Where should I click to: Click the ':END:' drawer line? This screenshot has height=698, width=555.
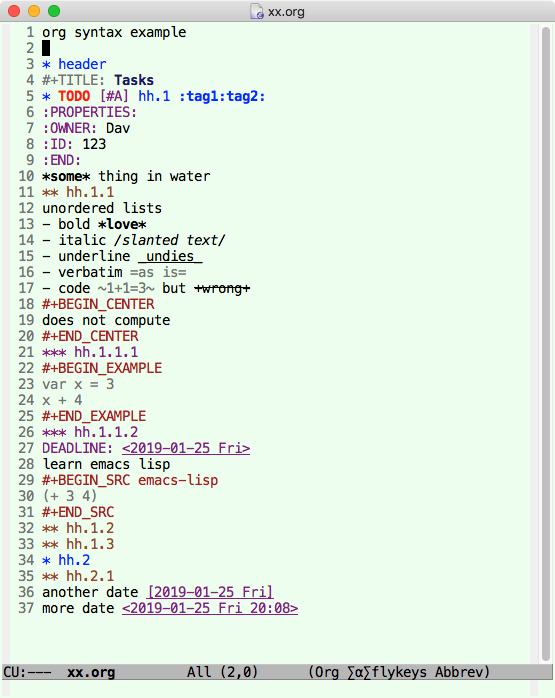[61, 160]
